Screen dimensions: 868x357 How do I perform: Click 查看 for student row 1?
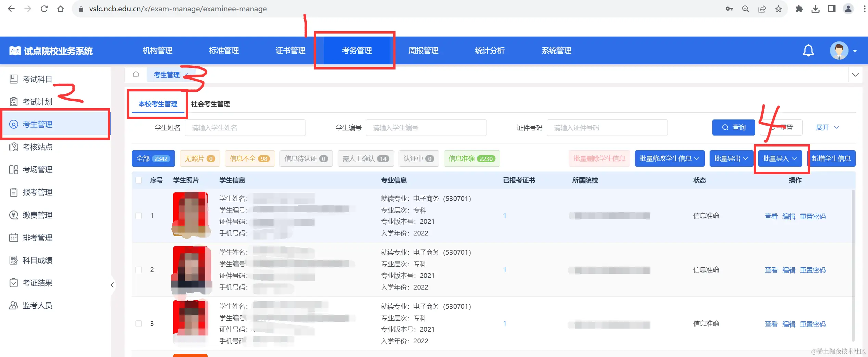pos(771,216)
